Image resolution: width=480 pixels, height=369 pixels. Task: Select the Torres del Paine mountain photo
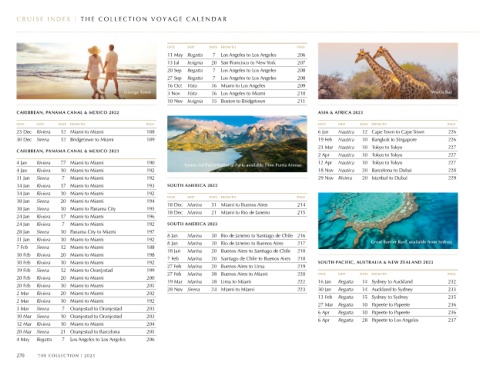pyautogui.click(x=237, y=144)
